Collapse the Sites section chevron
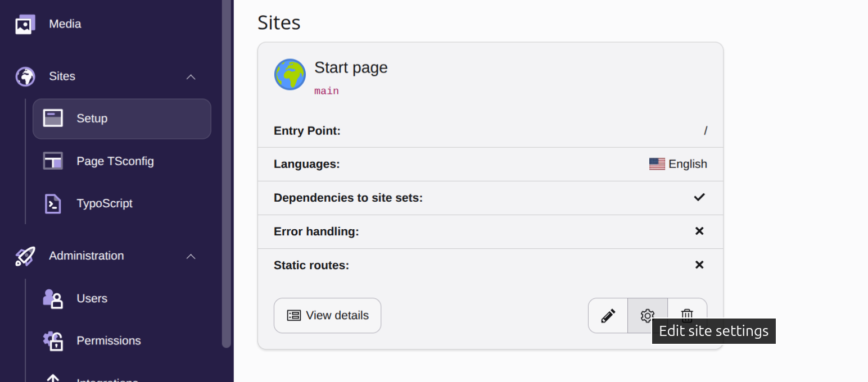This screenshot has width=868, height=382. point(191,76)
